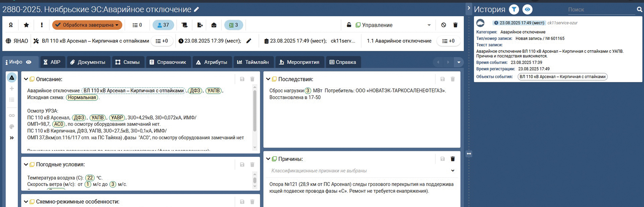Click the envelope mail icon in toolbar
Image resolution: width=644 pixels, height=207 pixels.
point(214,25)
